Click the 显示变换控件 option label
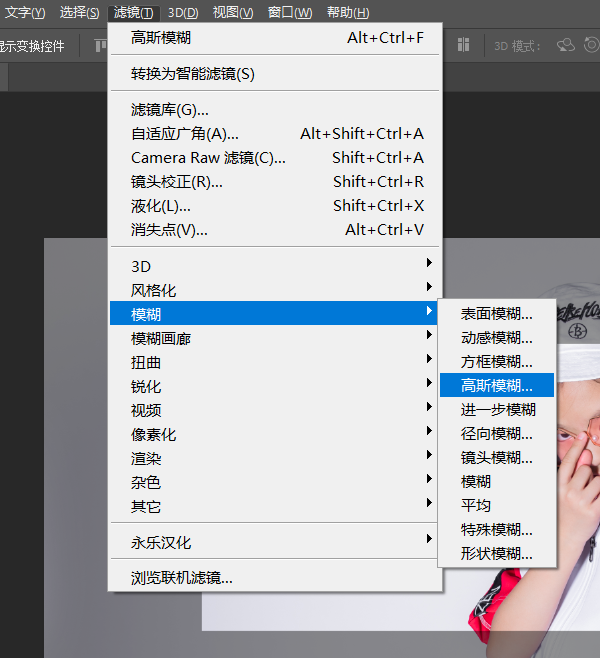This screenshot has height=658, width=600. coord(32,46)
